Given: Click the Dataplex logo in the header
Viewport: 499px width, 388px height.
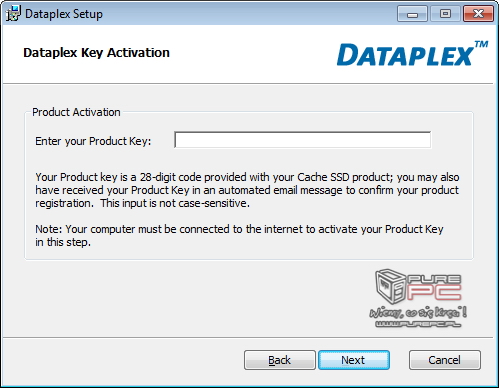Looking at the screenshot, I should point(412,54).
